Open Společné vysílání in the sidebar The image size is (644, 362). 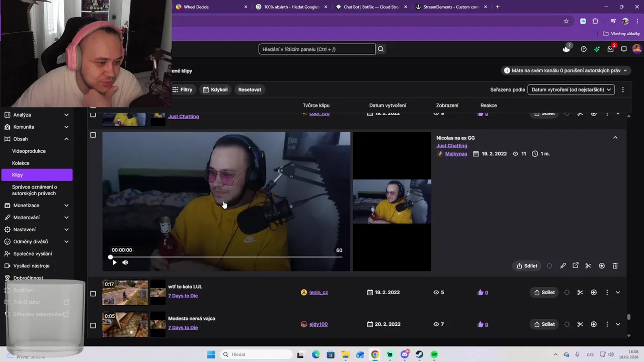click(x=33, y=253)
